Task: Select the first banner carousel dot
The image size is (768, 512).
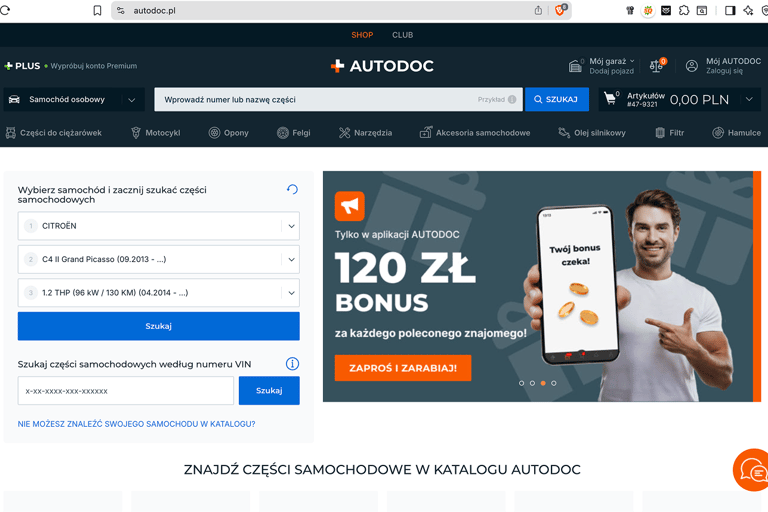Action: pos(522,383)
